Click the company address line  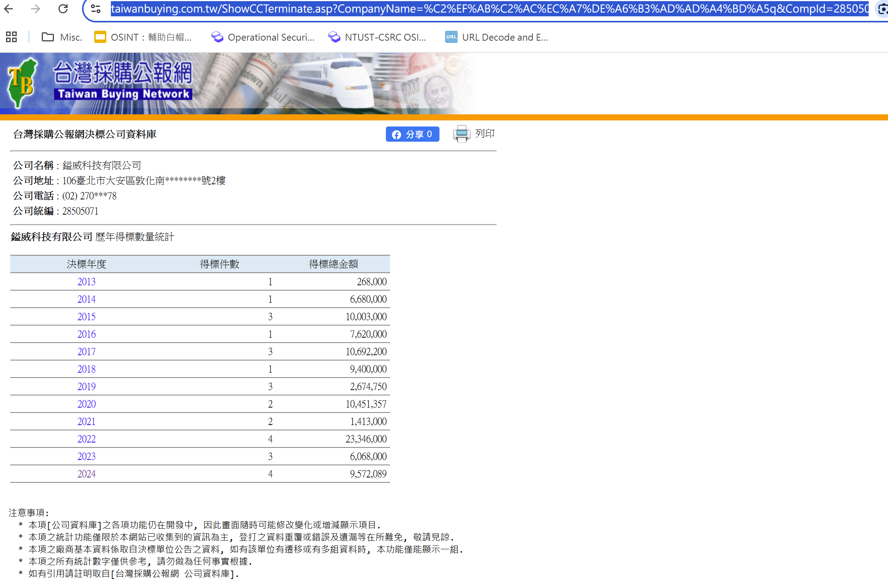pyautogui.click(x=144, y=181)
